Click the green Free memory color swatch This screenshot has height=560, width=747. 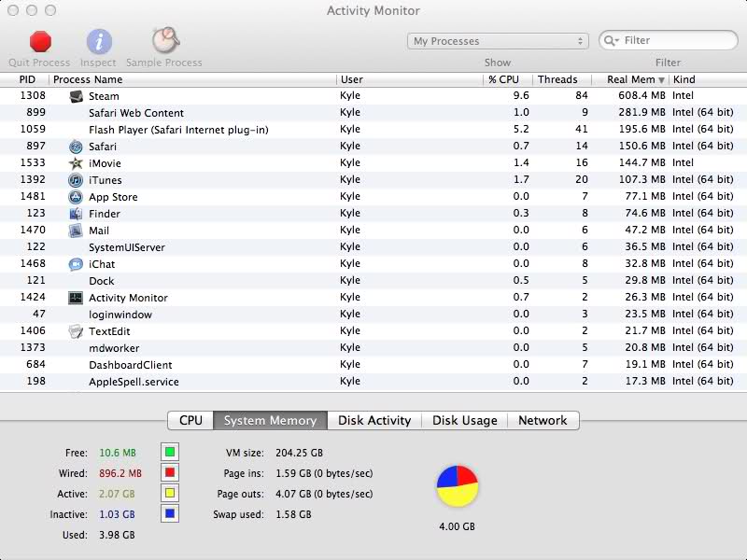pos(170,452)
